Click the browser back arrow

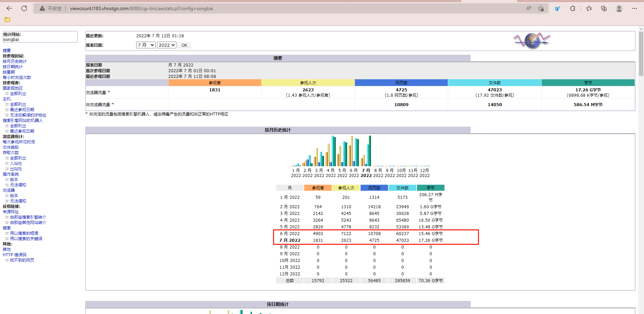point(9,8)
